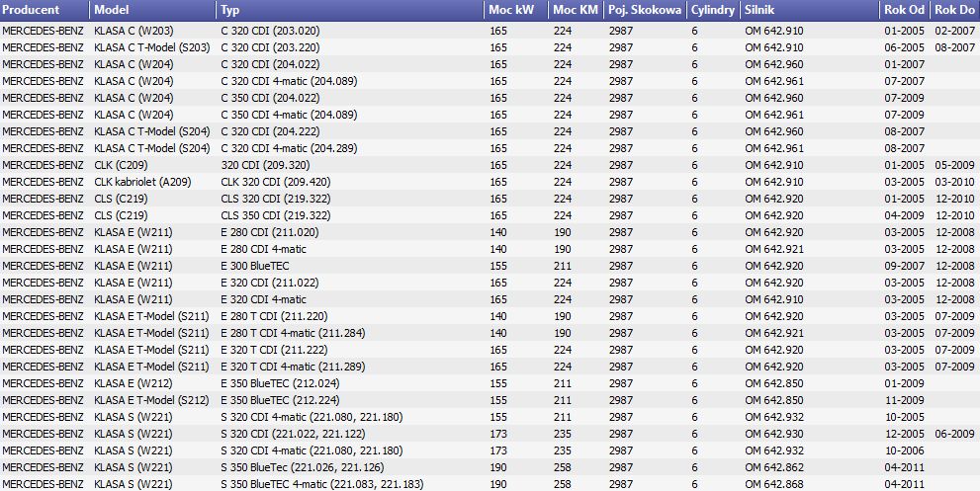Viewport: 980px width, 491px height.
Task: Click KLASA E T-Model (S212) model cell
Action: click(x=151, y=400)
